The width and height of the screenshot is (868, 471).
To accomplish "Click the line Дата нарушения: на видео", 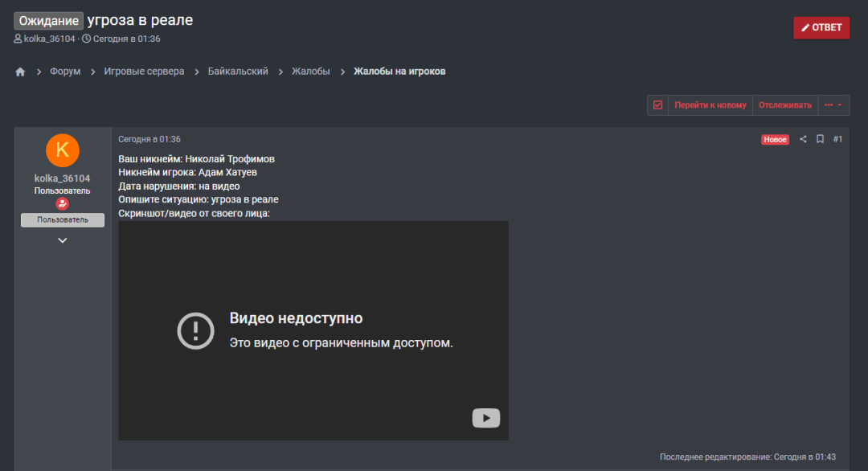I will click(x=178, y=186).
